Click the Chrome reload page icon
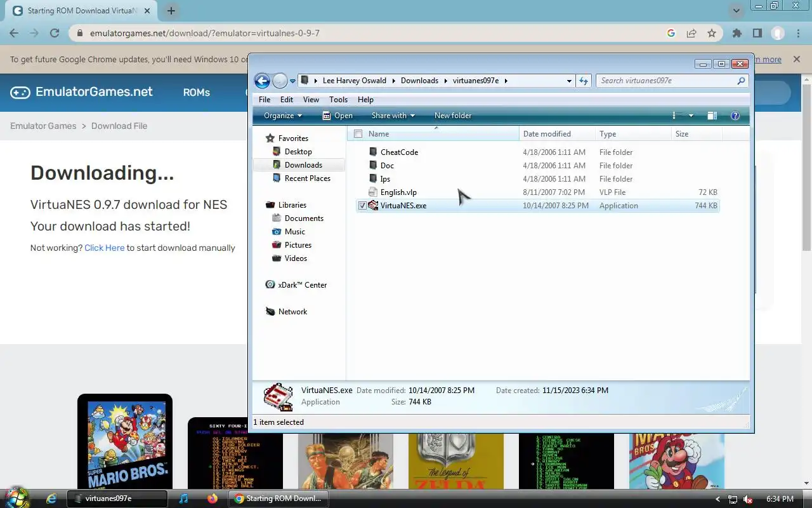The image size is (812, 508). click(55, 33)
